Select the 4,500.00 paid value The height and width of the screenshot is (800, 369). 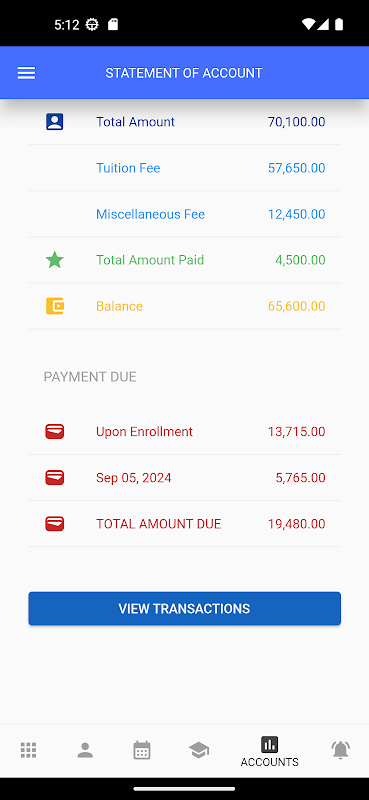(x=300, y=260)
